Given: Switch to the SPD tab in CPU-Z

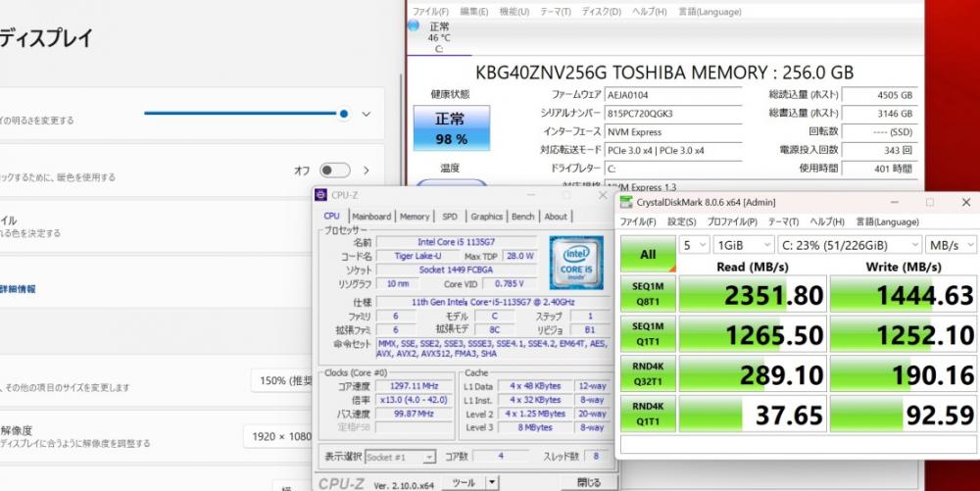Looking at the screenshot, I should [450, 217].
